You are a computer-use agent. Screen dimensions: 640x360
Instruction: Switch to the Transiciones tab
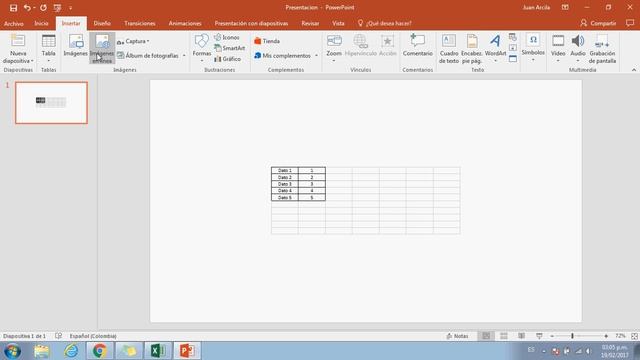point(140,23)
